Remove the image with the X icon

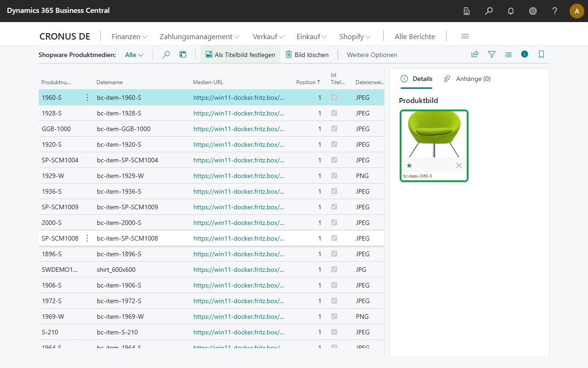[459, 166]
